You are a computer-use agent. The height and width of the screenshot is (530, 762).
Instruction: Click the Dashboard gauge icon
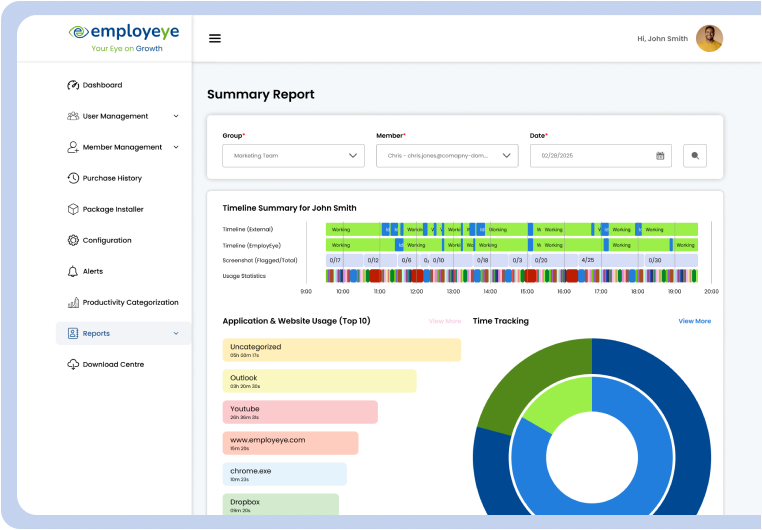pos(73,85)
